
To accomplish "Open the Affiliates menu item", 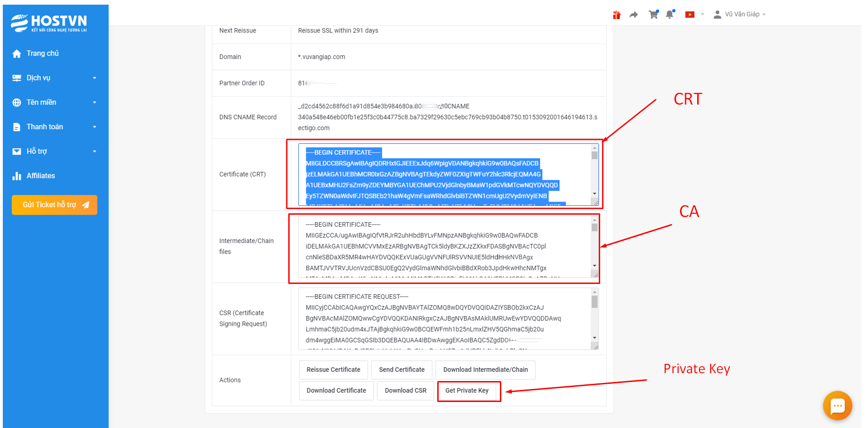I will click(x=41, y=176).
